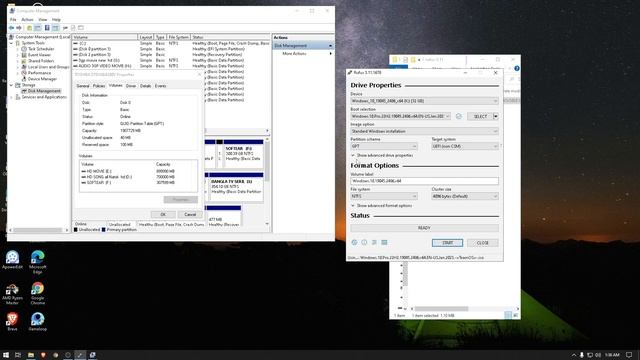This screenshot has height=360, width=640.
Task: Select the BANGLA TV SERIL partition block
Action: point(236,187)
